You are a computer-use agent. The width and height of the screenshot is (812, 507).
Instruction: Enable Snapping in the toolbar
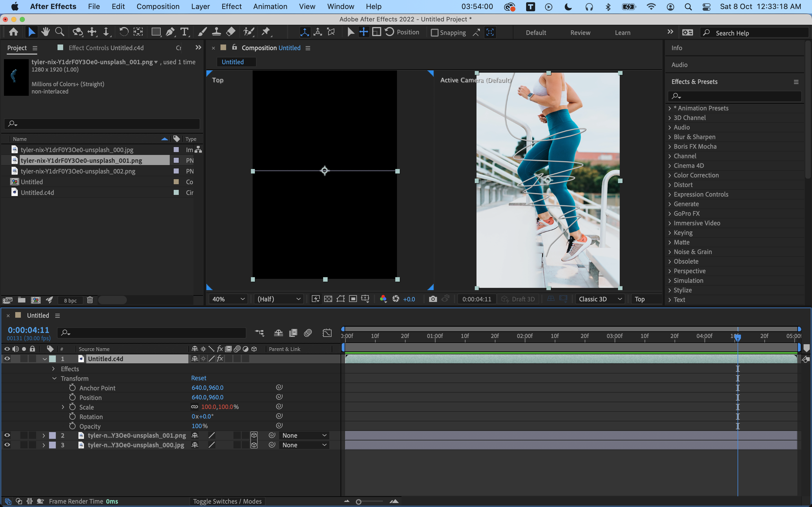(435, 32)
